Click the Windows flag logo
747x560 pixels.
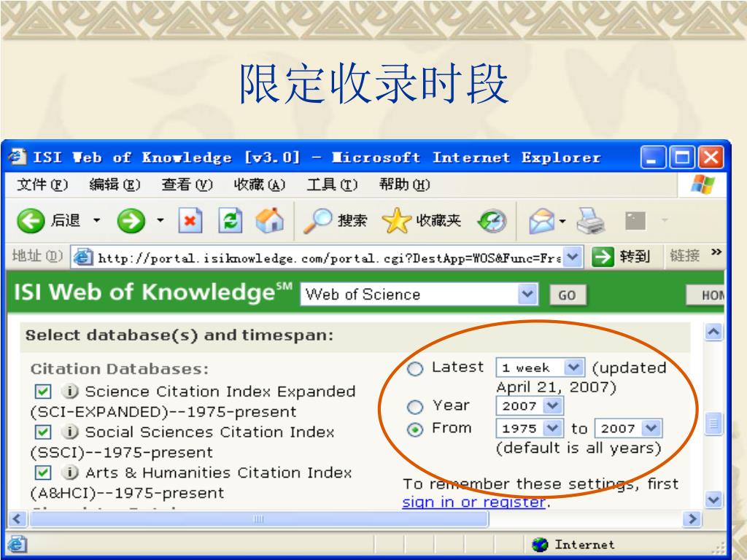pos(703,184)
